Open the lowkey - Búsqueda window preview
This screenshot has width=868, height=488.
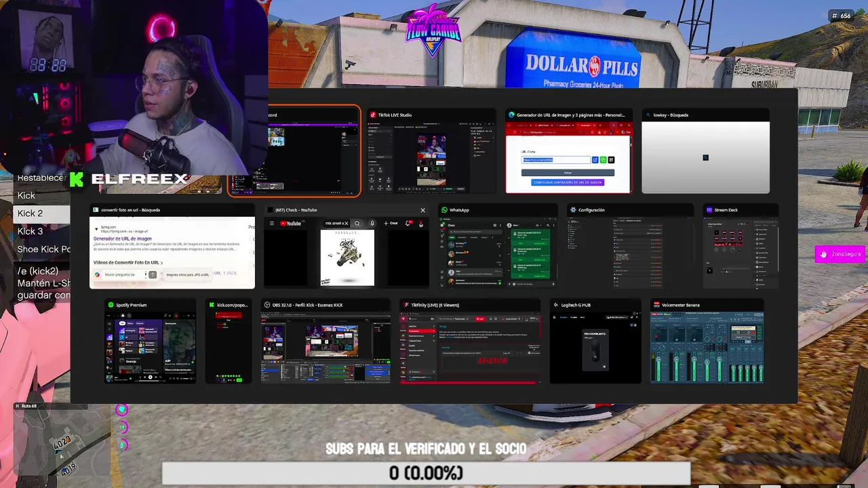[705, 150]
